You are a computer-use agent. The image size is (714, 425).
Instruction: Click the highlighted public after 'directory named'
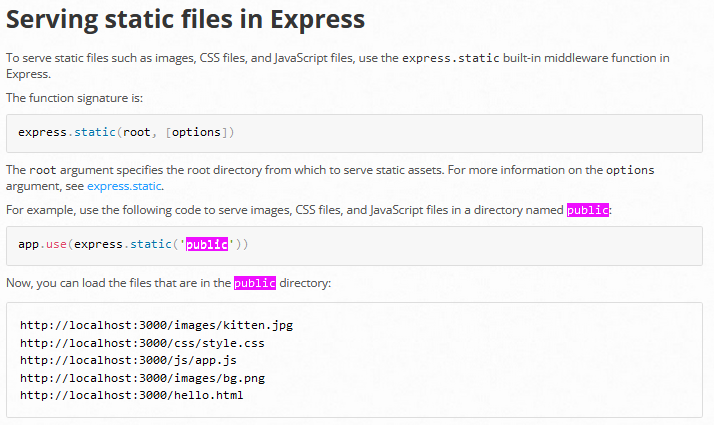(x=587, y=210)
